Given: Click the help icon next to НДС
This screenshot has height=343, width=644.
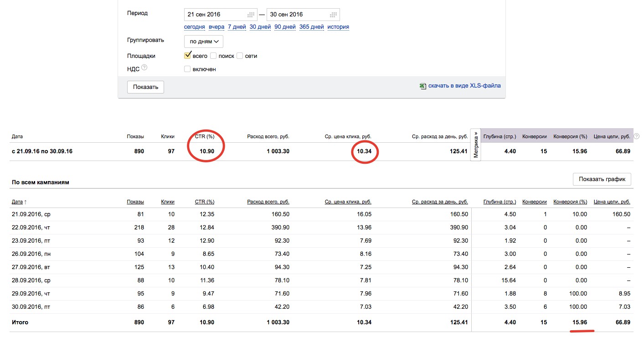Looking at the screenshot, I should 144,68.
